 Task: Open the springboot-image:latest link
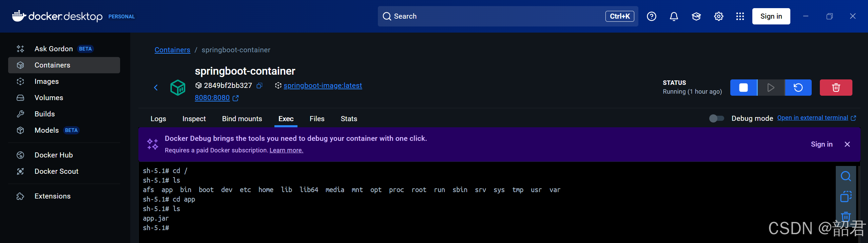[x=323, y=86]
